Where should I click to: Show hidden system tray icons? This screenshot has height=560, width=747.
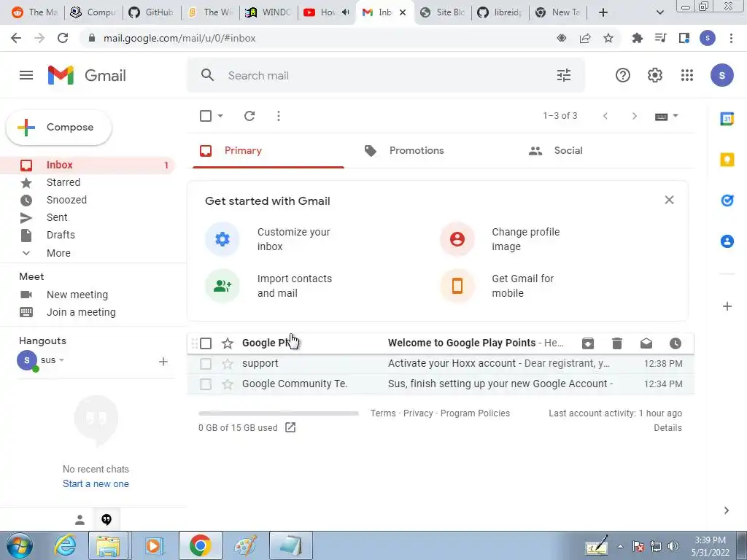click(x=620, y=546)
